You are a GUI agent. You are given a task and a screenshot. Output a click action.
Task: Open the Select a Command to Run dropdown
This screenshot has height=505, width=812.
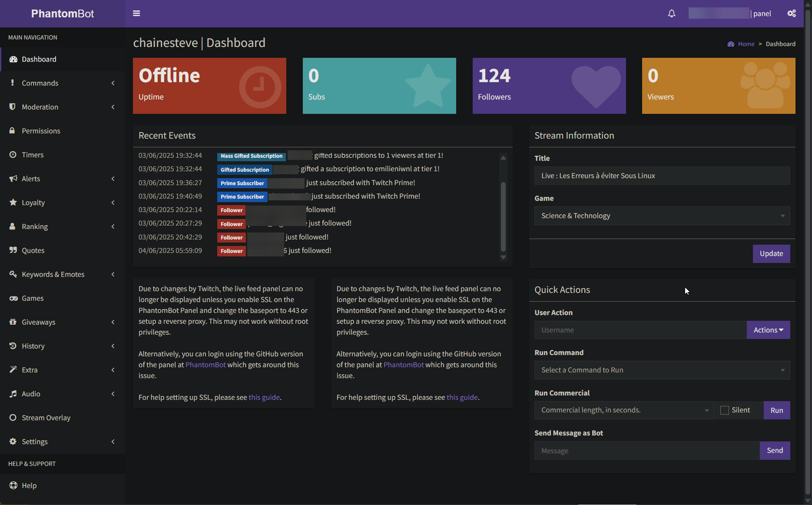pyautogui.click(x=662, y=370)
